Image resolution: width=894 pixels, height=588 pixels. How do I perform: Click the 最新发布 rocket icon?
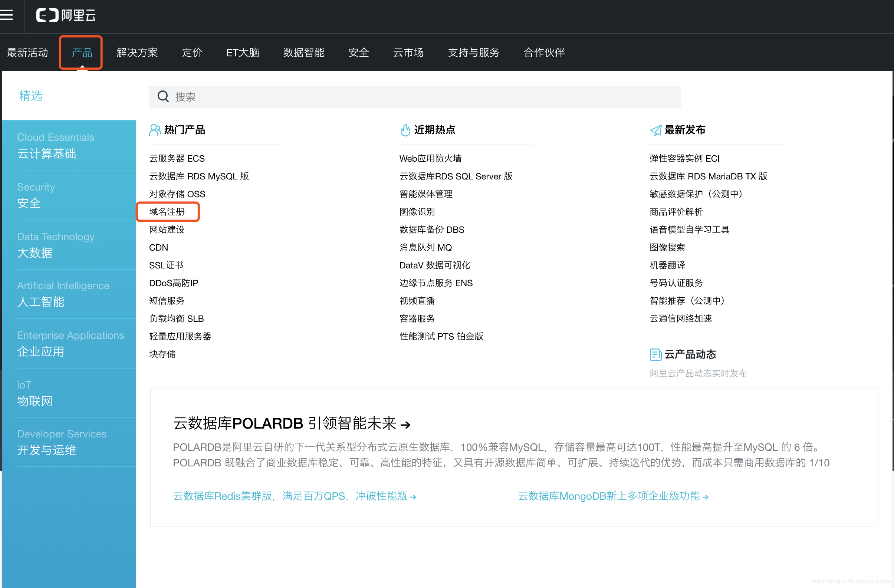(x=652, y=130)
